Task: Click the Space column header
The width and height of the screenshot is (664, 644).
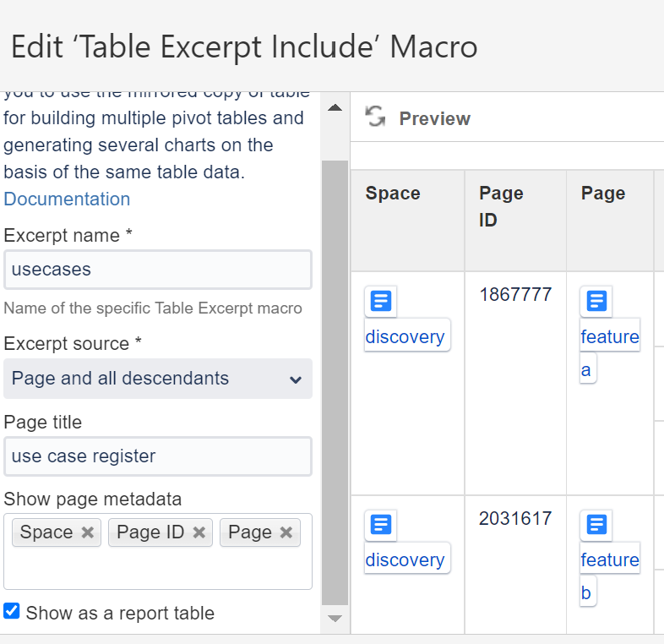Action: 393,194
